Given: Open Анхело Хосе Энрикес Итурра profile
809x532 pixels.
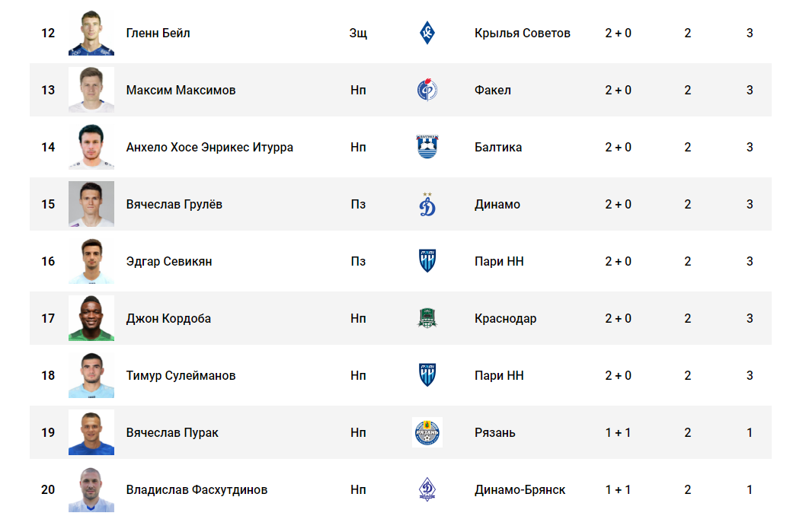Looking at the screenshot, I should tap(209, 148).
